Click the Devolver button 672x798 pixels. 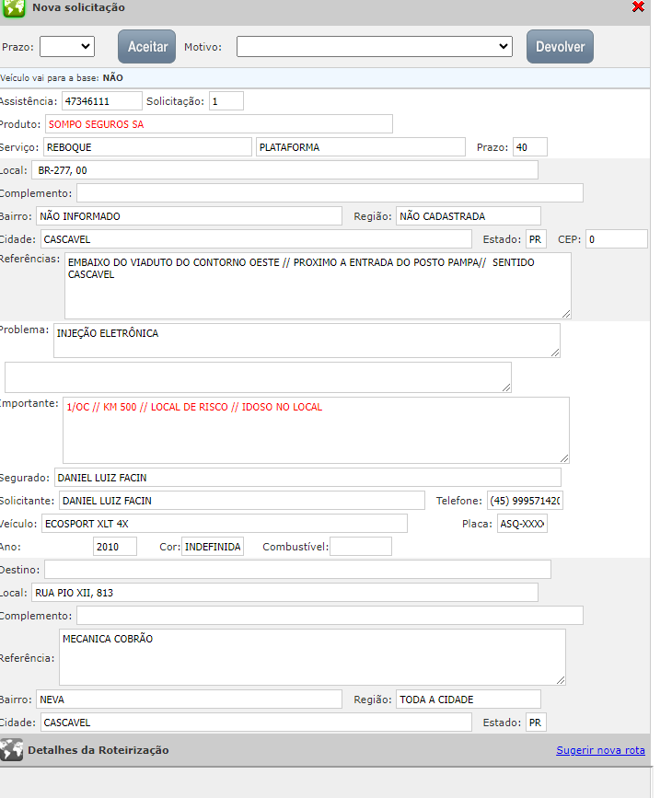560,46
